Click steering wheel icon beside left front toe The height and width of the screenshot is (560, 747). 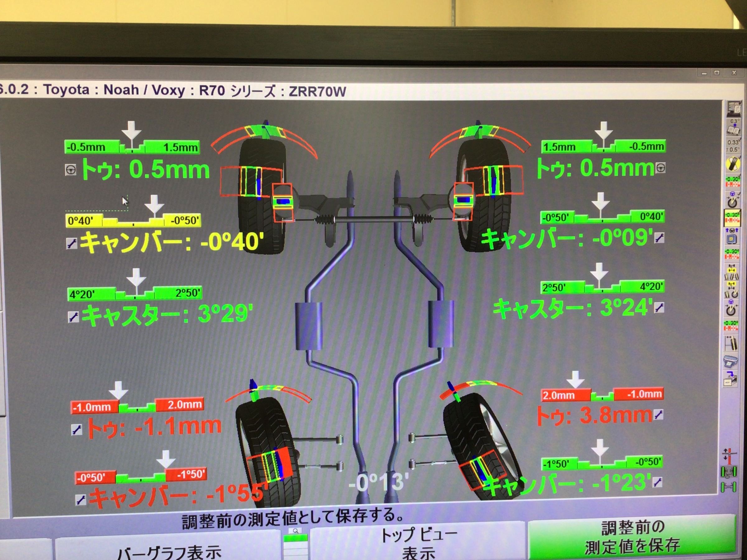point(71,170)
